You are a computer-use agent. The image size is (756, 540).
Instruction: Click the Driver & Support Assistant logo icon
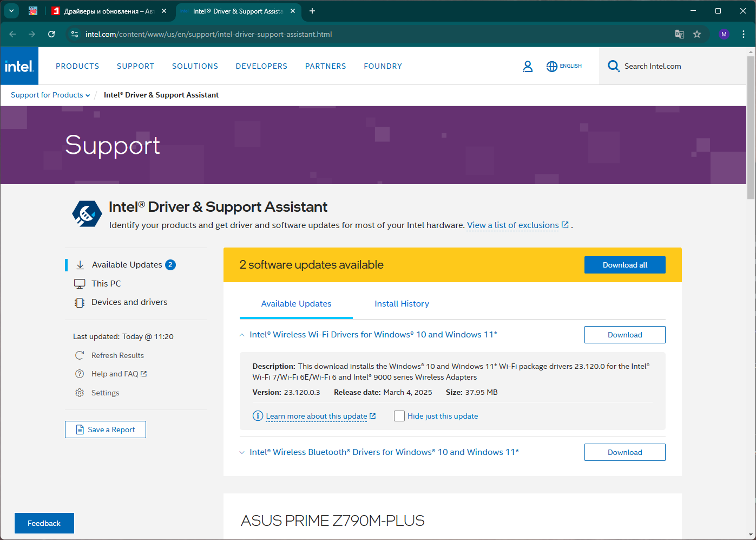[x=87, y=214]
